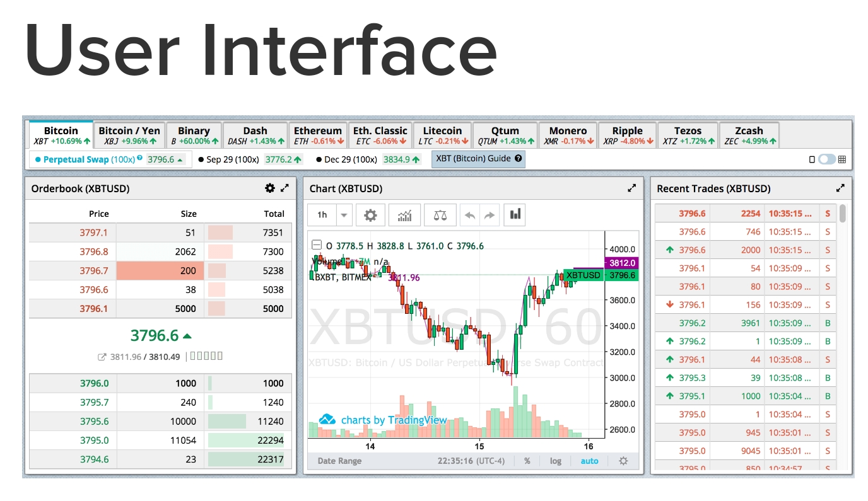Click recent trade size 2254

click(x=751, y=214)
